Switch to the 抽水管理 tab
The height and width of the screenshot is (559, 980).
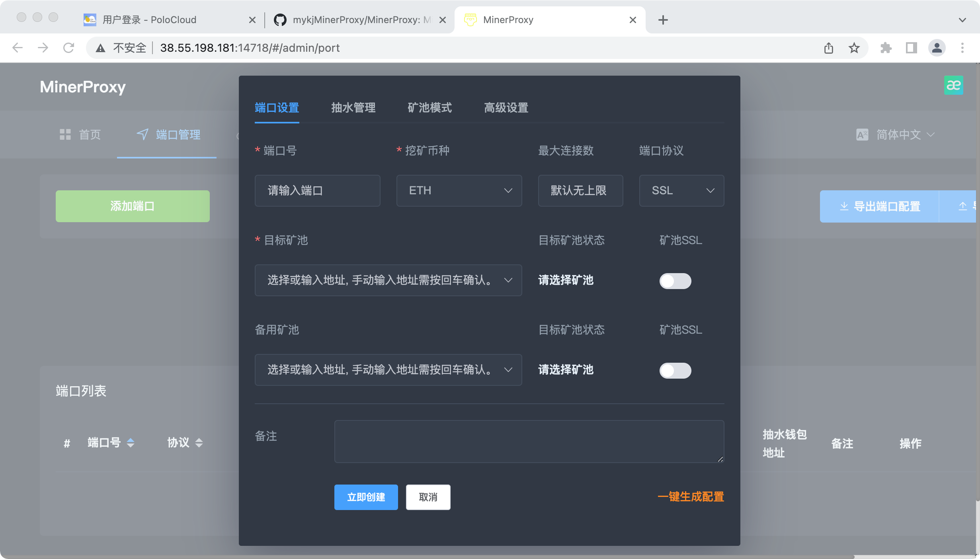(353, 108)
